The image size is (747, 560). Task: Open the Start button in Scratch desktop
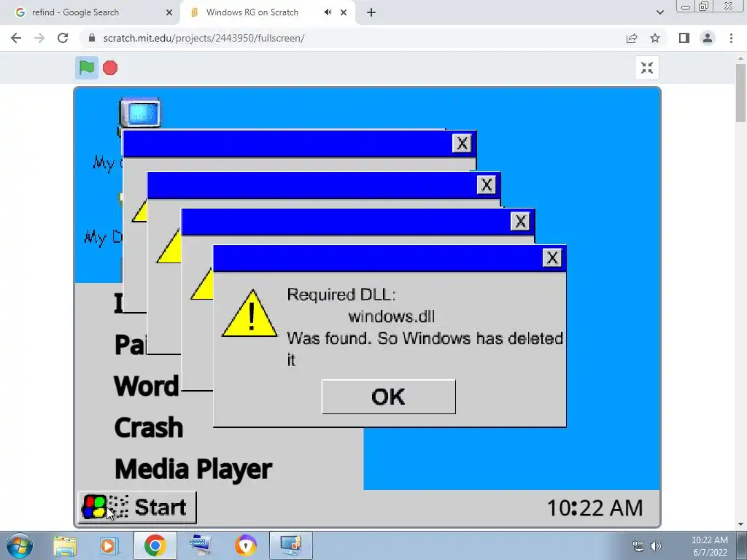[x=137, y=507]
